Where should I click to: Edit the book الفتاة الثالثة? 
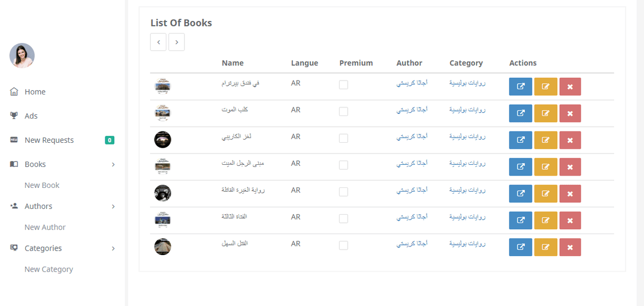pos(546,221)
